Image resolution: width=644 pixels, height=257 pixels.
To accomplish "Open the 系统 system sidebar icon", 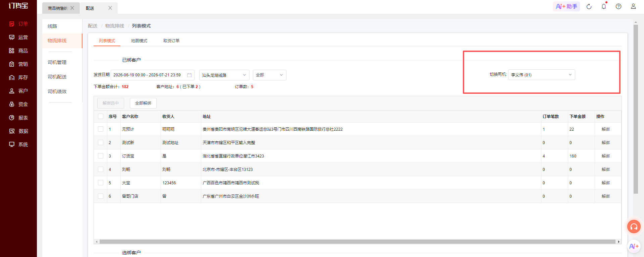I will coord(12,144).
